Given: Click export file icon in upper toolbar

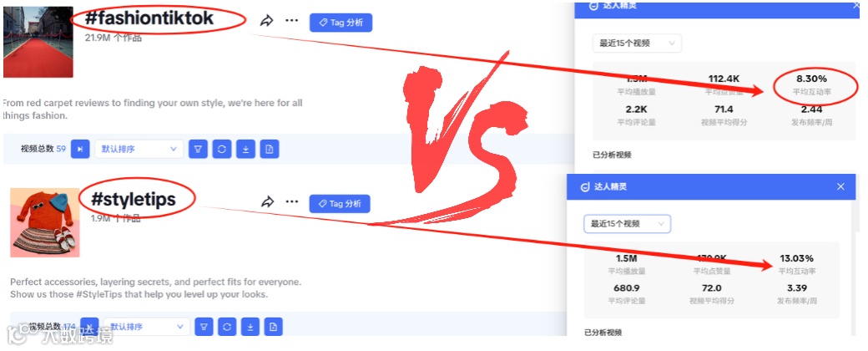Looking at the screenshot, I should pyautogui.click(x=269, y=149).
